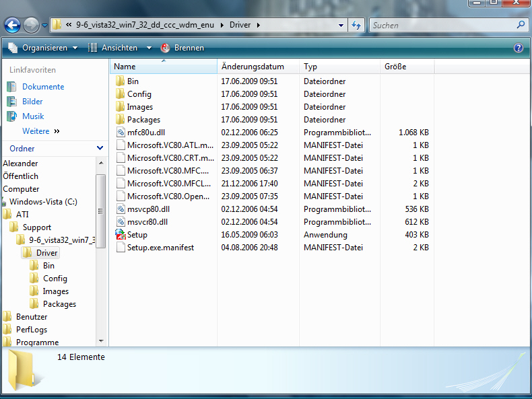Open the address bar history dropdown
Viewport: 532px width, 399px height.
coord(341,26)
